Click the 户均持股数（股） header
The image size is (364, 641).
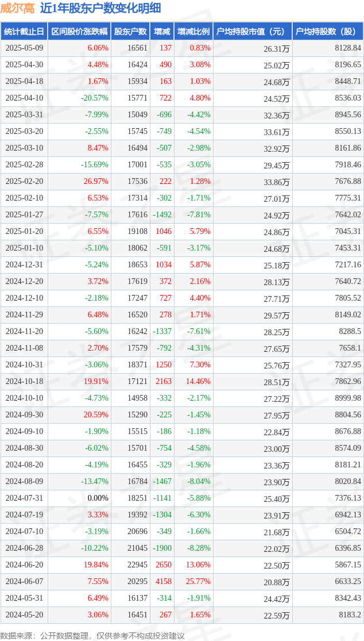[328, 31]
